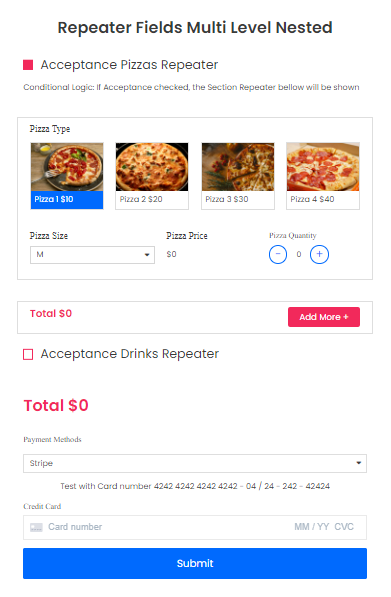Decrease pizza quantity with minus button
This screenshot has height=597, width=391.
[278, 255]
